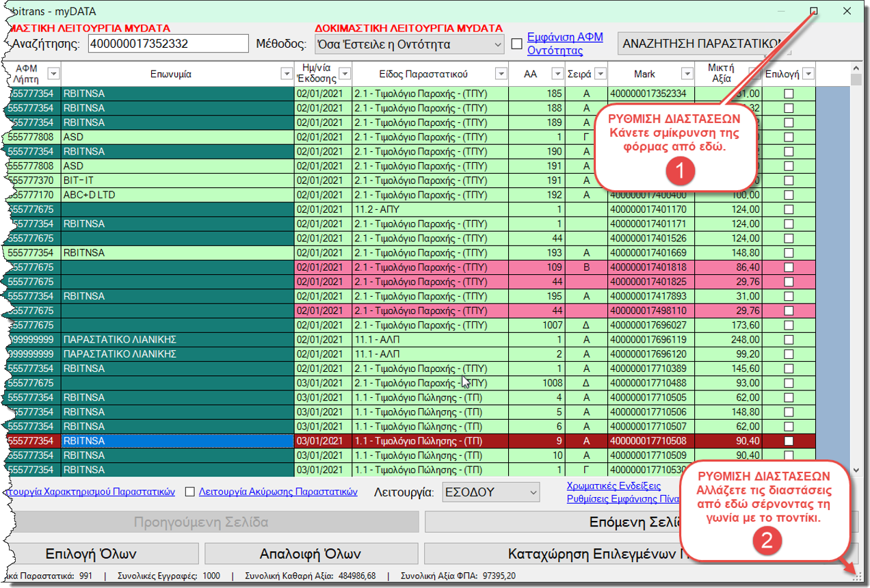Click the vertical scrollbar thumb

(856, 80)
